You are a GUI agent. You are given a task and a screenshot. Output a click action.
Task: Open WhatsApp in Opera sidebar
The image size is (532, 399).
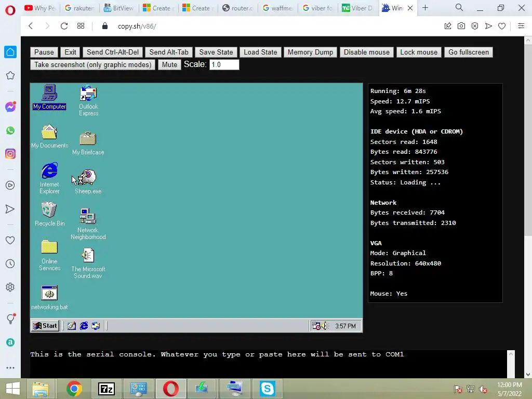(10, 130)
